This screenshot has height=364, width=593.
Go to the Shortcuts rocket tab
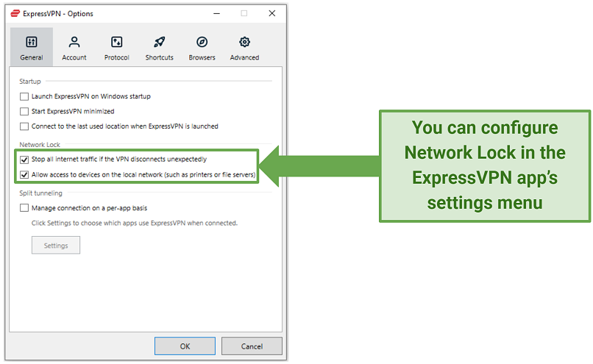click(159, 48)
